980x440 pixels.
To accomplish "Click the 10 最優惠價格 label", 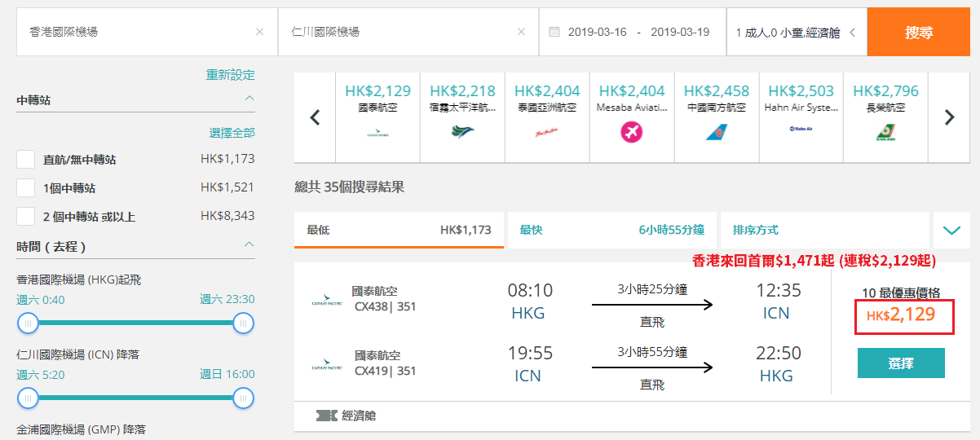I will tap(901, 293).
